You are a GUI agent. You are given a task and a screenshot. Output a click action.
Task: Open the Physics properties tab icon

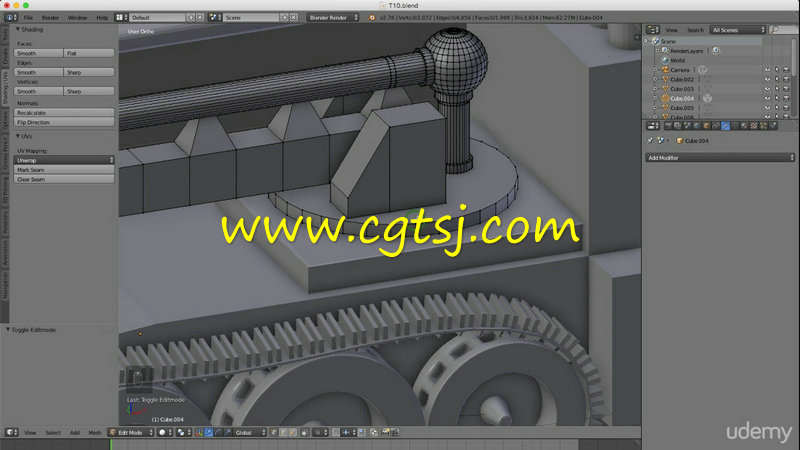coord(773,126)
